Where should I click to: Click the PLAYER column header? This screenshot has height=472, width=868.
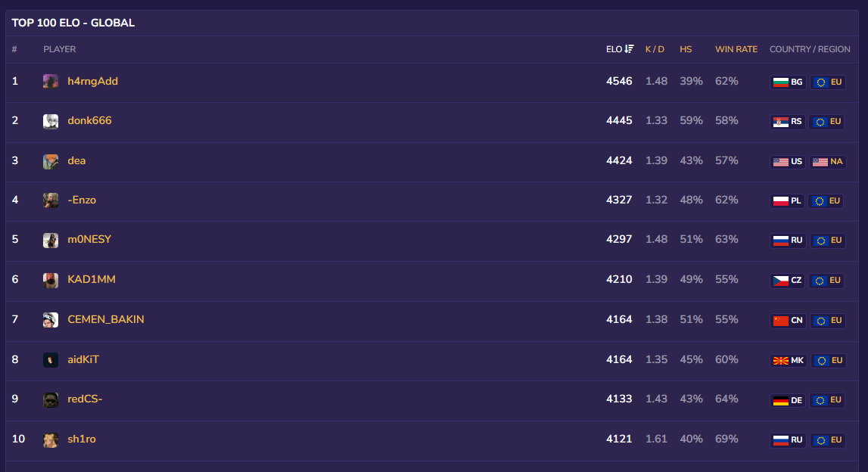(x=60, y=49)
